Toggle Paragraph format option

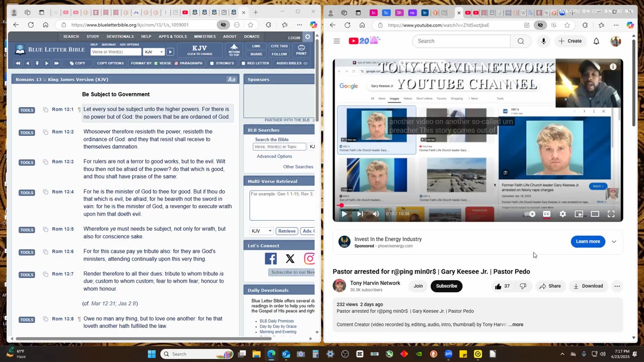coord(189,63)
